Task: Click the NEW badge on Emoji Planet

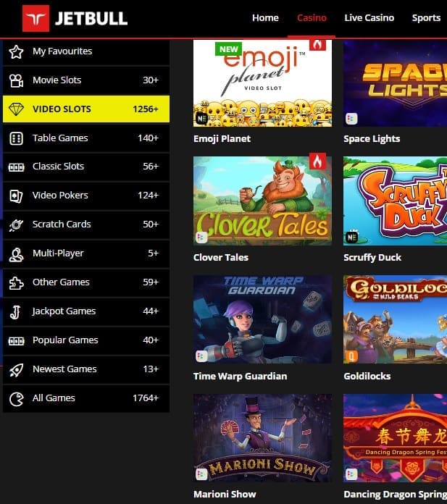Action: pyautogui.click(x=228, y=49)
